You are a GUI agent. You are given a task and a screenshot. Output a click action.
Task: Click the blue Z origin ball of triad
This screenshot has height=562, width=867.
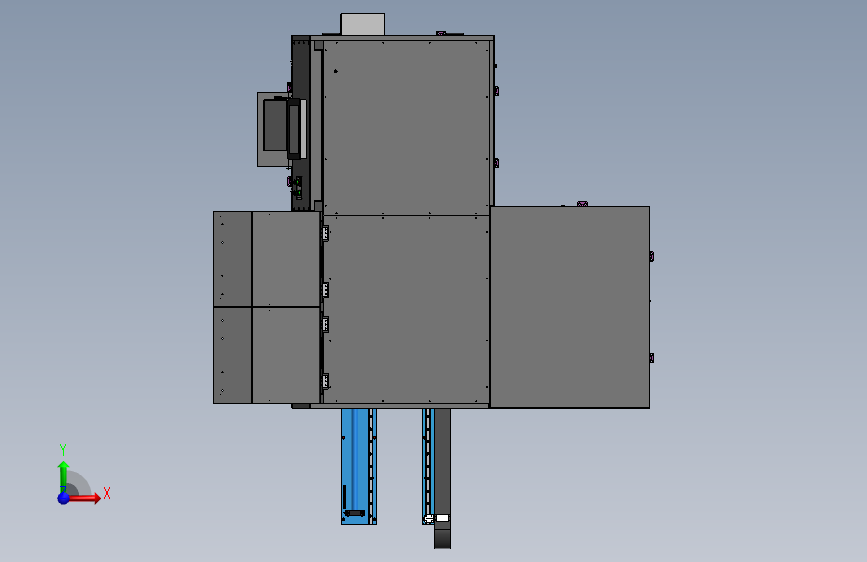[x=63, y=498]
